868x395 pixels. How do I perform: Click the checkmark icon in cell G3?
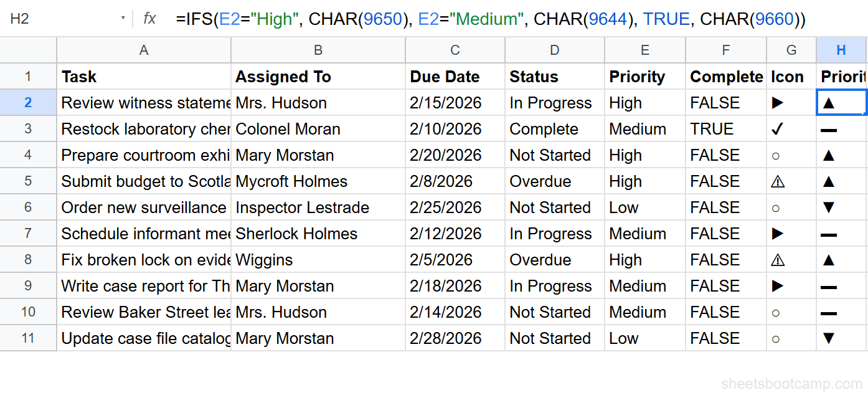[776, 129]
